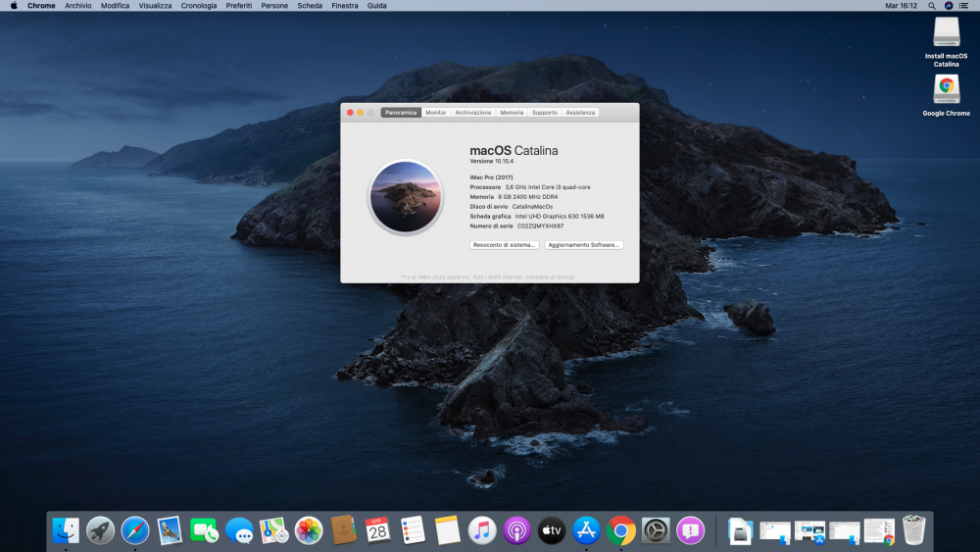The height and width of the screenshot is (552, 980).
Task: Open Safari compass icon in Dock
Action: (135, 530)
